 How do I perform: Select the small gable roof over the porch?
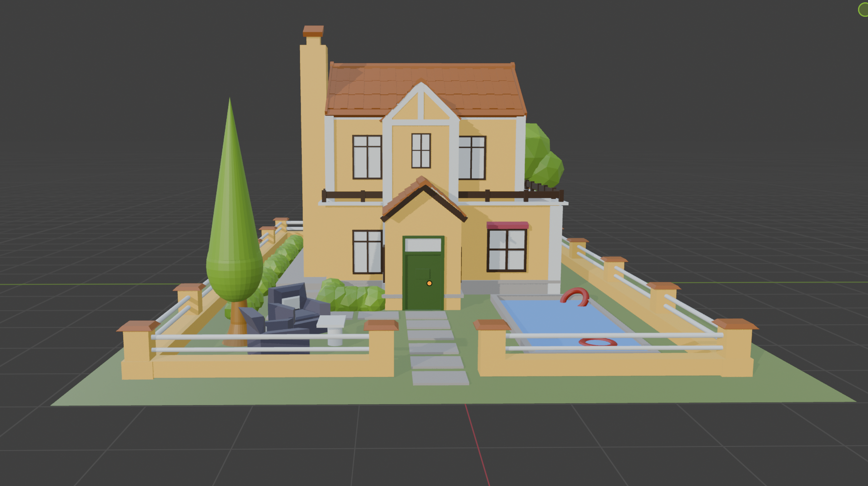[x=424, y=198]
